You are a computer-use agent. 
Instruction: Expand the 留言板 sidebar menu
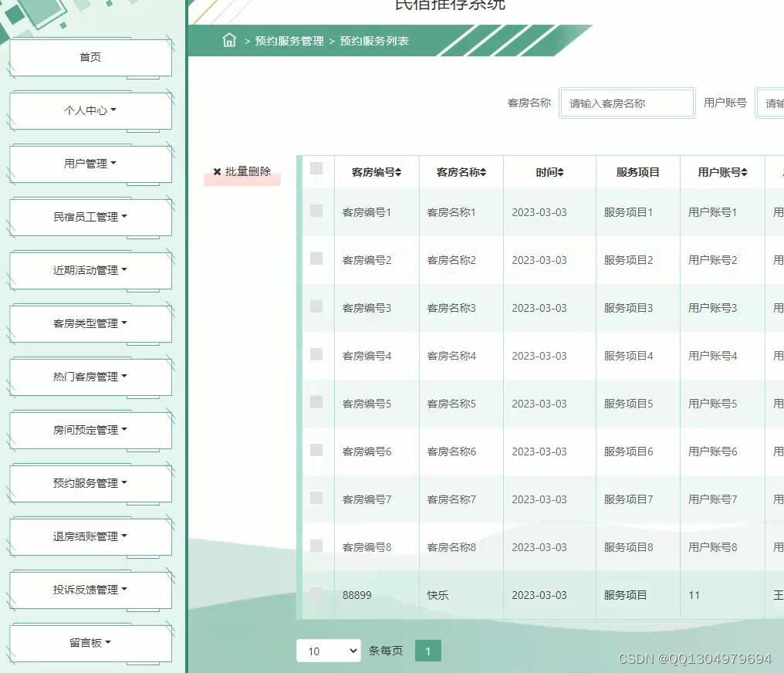tap(90, 643)
